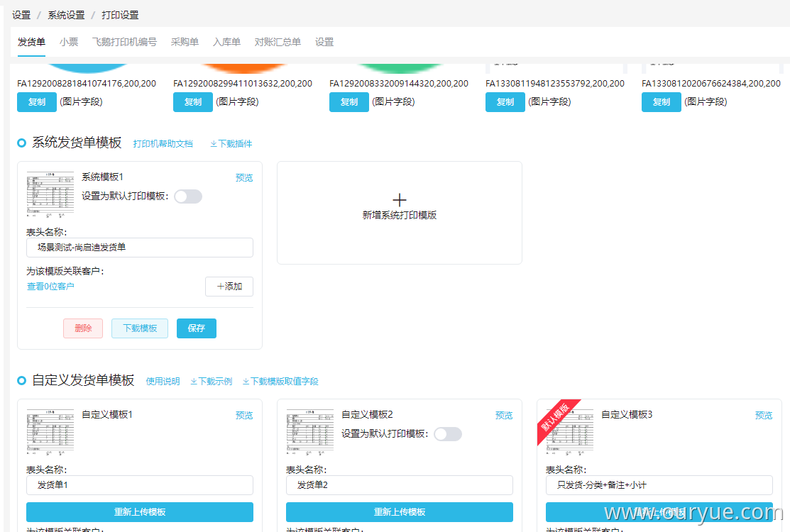The width and height of the screenshot is (790, 532).
Task: Copy image field FA1330811948123553792
Action: pos(505,102)
